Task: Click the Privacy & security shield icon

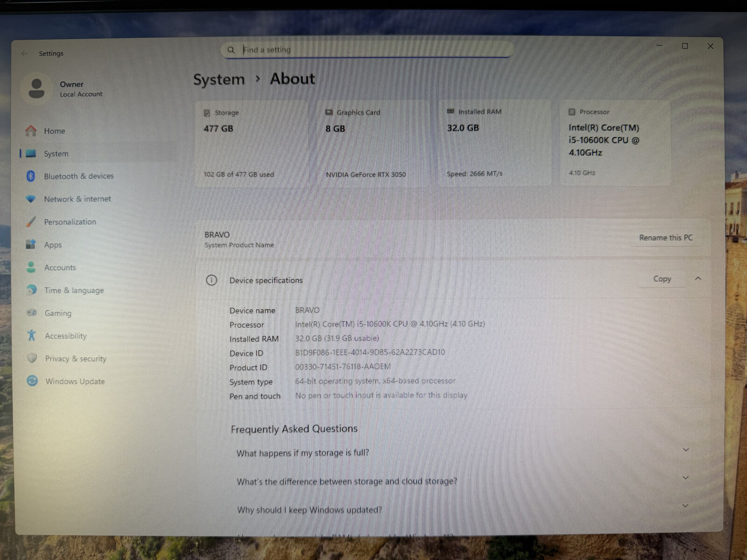Action: [x=32, y=358]
